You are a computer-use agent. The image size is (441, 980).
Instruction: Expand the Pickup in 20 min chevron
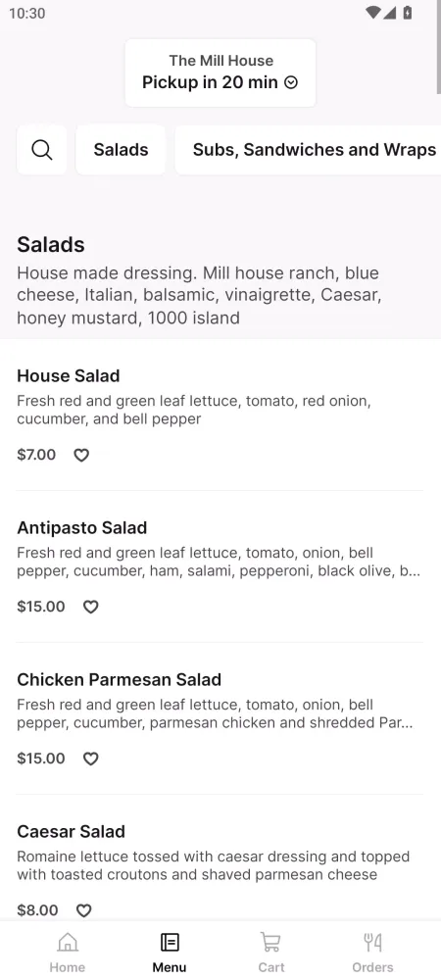click(x=291, y=82)
